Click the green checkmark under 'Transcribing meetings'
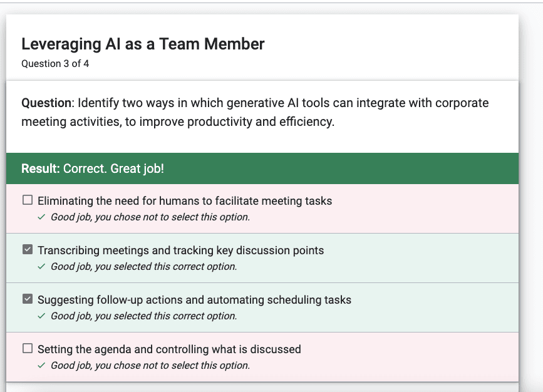The height and width of the screenshot is (392, 543). [x=41, y=267]
